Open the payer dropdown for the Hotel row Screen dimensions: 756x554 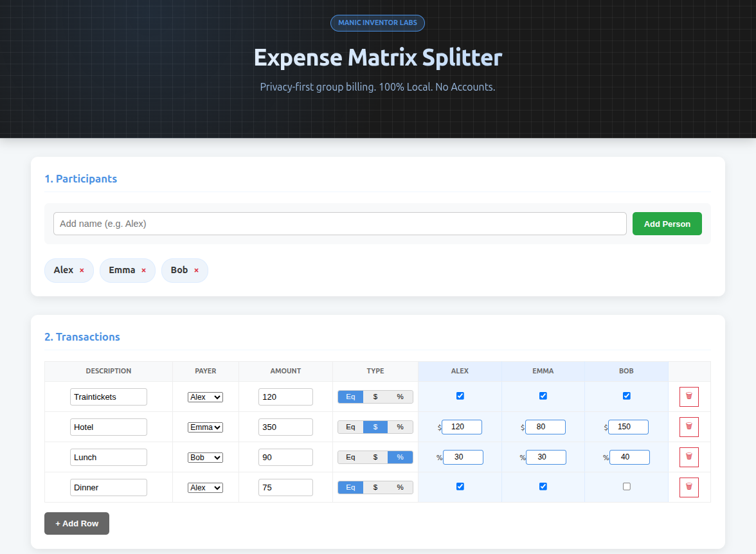[x=205, y=427]
